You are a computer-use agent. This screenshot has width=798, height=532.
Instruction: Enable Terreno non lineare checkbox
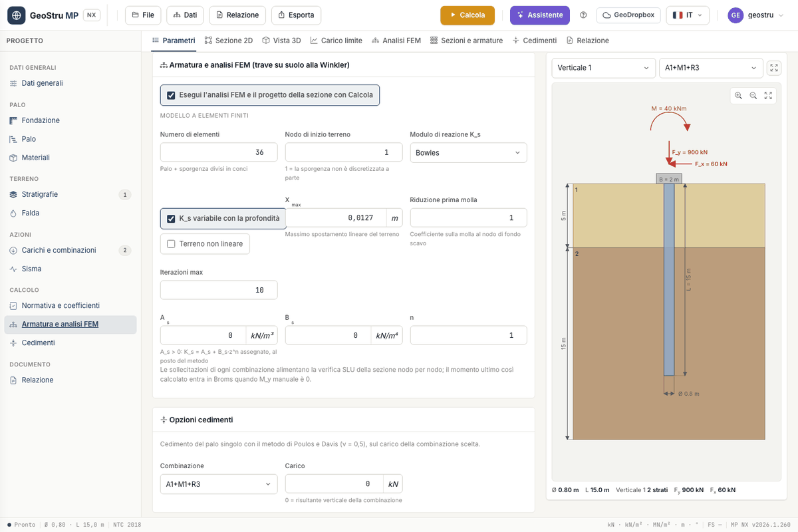(x=171, y=244)
